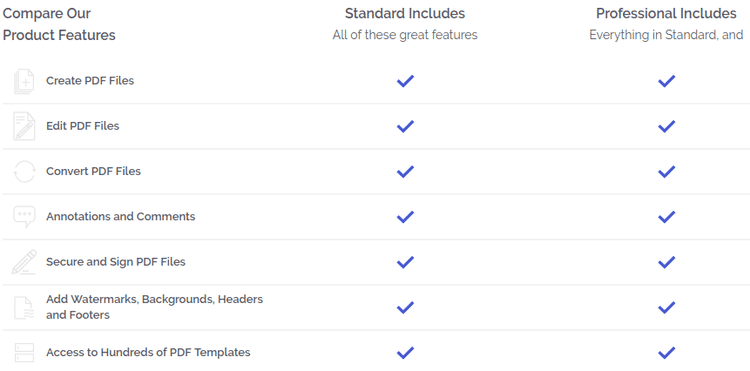Click Professional checkmark for Edit PDF Files
Image resolution: width=750 pixels, height=371 pixels.
(666, 126)
